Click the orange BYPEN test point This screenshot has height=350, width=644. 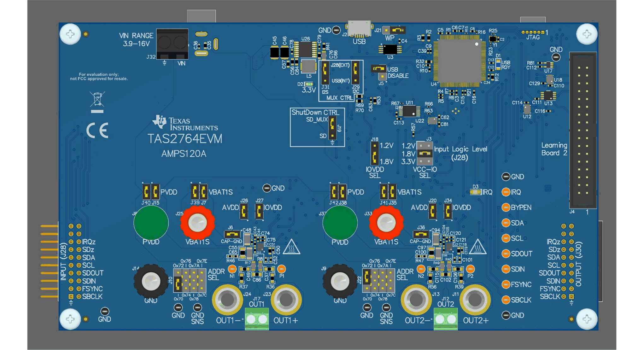506,207
